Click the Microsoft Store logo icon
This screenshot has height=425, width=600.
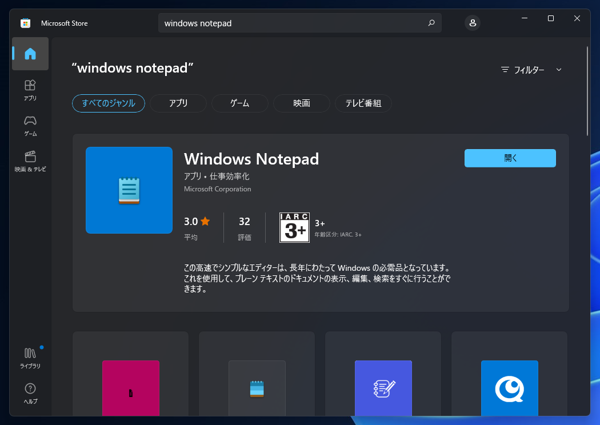click(25, 23)
